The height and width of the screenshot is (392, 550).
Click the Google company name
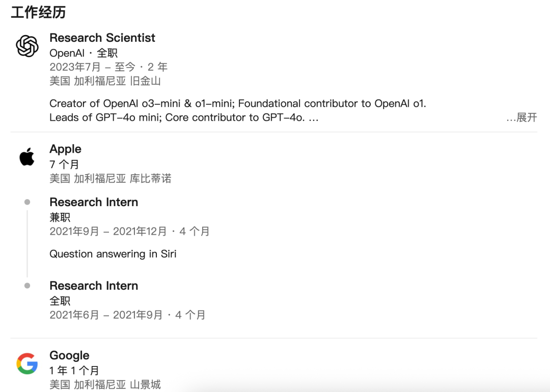(x=69, y=355)
